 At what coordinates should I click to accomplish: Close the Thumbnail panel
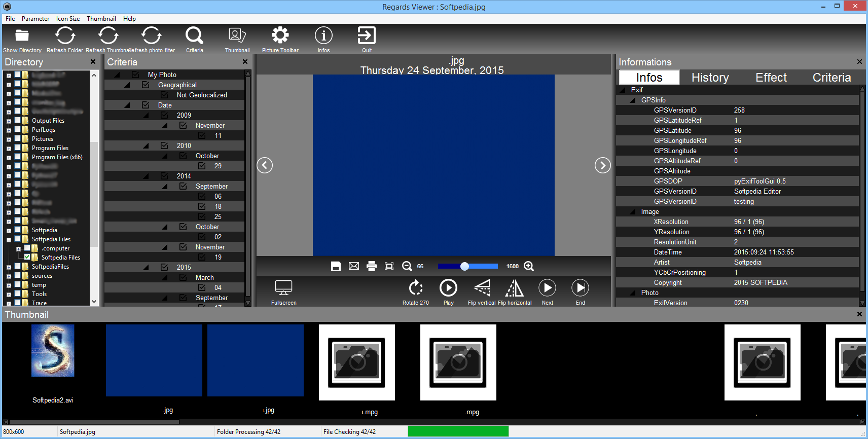[x=859, y=314]
